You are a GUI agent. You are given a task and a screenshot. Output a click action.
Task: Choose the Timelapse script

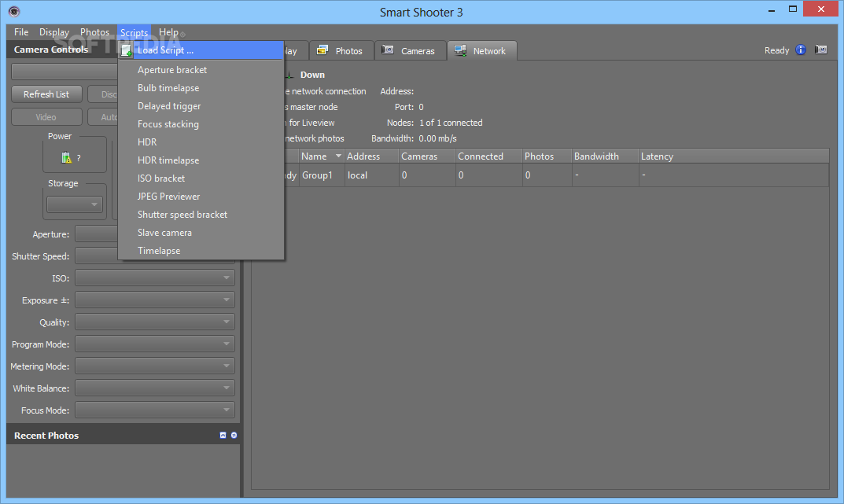coord(201,251)
